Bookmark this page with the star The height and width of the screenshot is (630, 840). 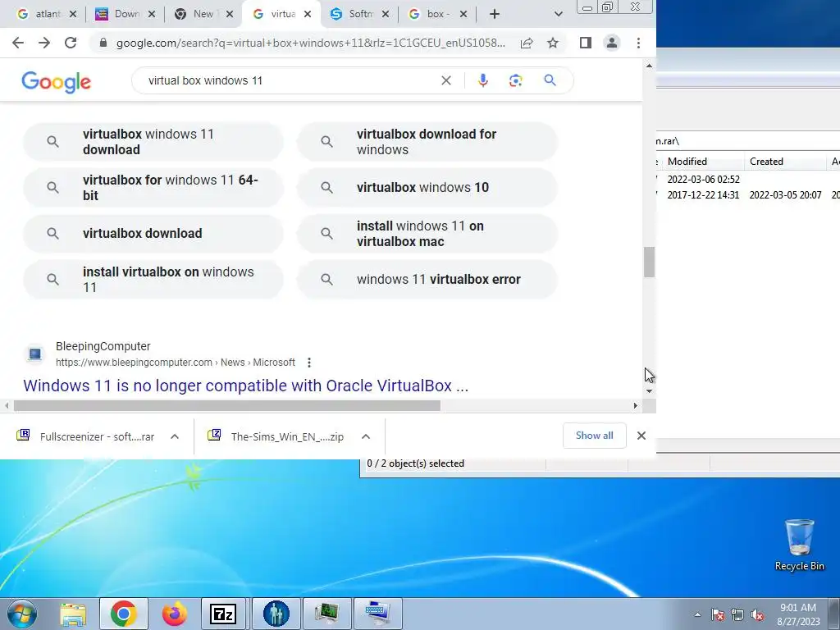click(x=553, y=43)
